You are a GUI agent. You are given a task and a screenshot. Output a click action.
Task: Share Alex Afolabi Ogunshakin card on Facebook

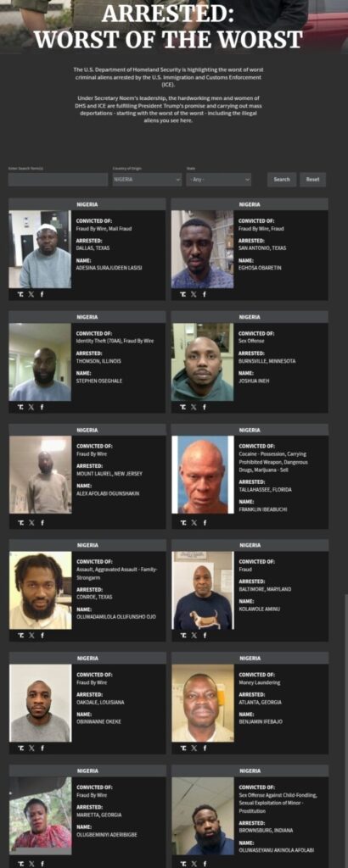point(42,522)
